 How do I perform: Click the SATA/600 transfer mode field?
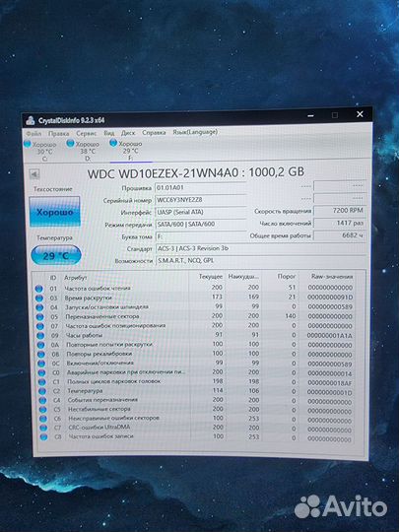(x=201, y=225)
